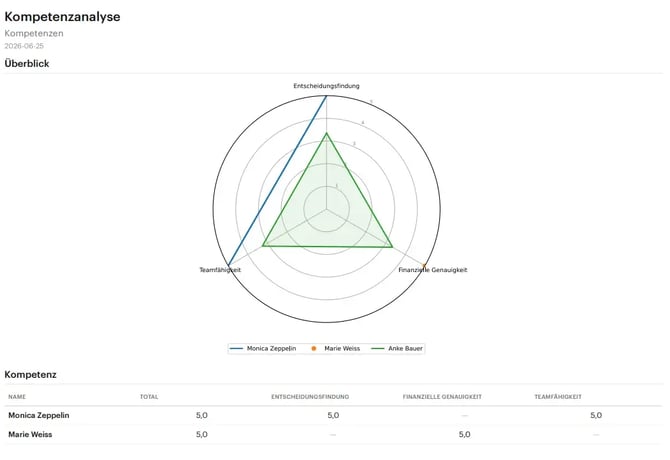
Task: Click the Anke Bauer green legend line
Action: tap(378, 349)
